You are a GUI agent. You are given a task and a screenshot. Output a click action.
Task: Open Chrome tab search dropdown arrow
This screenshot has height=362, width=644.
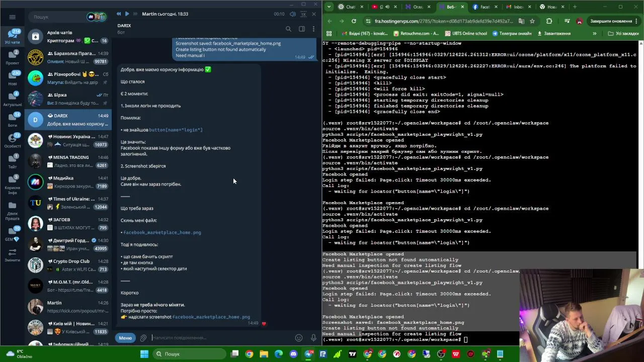[x=329, y=7]
